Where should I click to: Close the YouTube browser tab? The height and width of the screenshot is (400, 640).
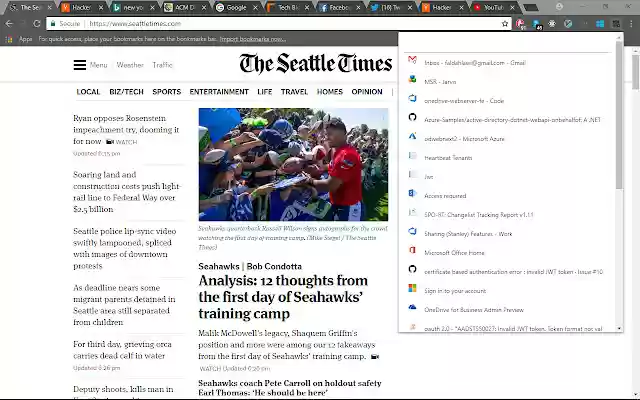513,7
